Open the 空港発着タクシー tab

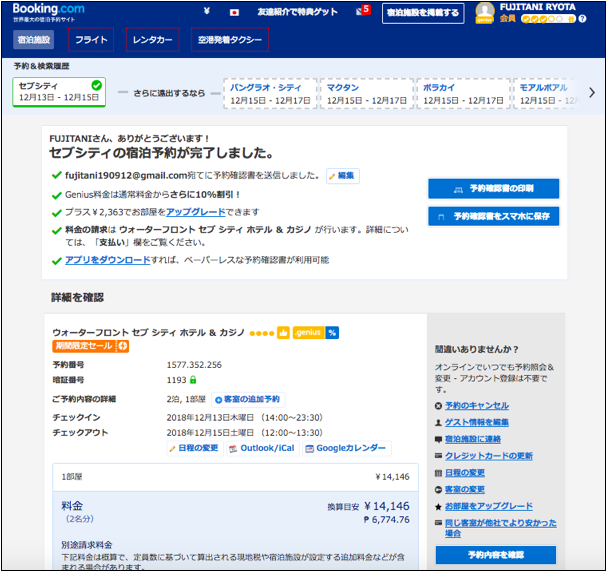229,40
